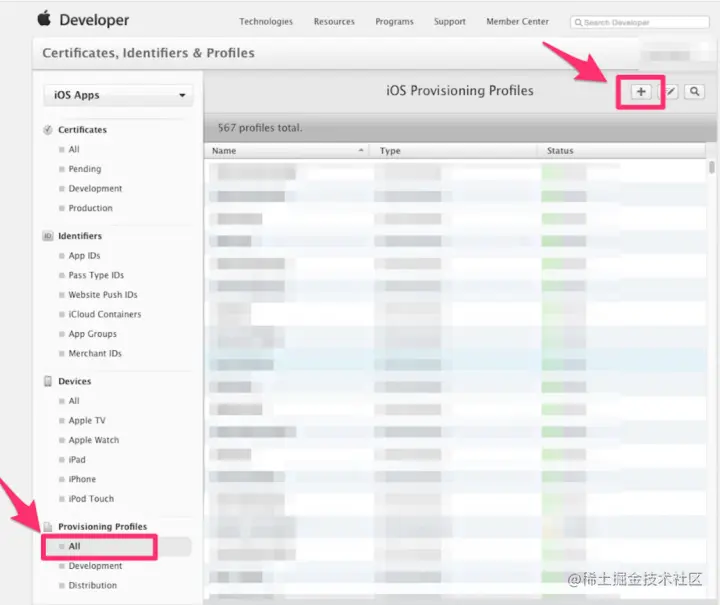The image size is (720, 605).
Task: Click the add (+) provisioning profile button
Action: click(x=641, y=92)
